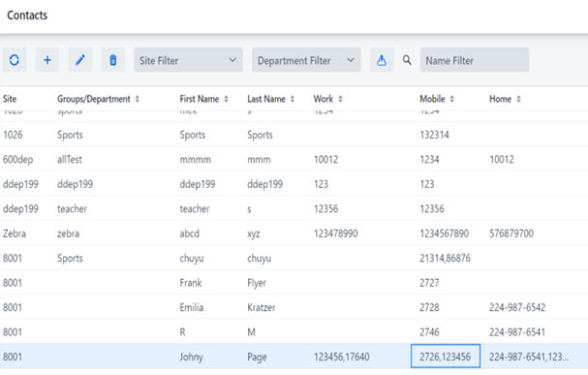Click the magnifier search icon
The height and width of the screenshot is (375, 588).
407,60
